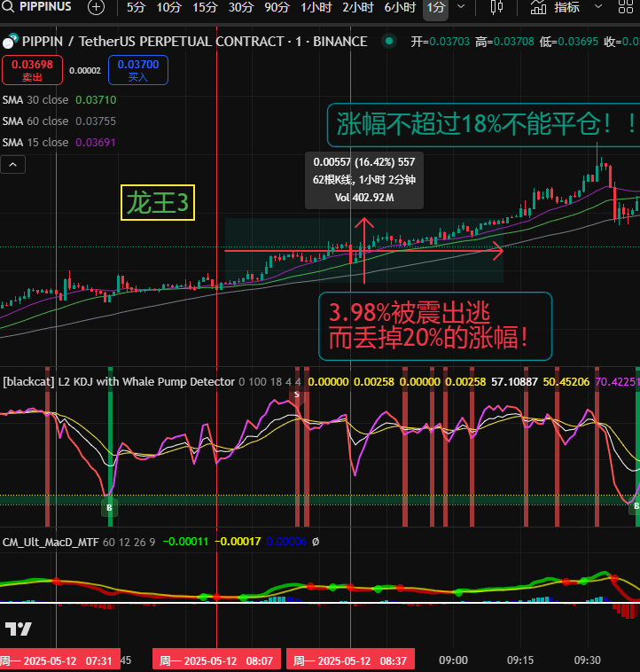Select SMA 30 close legend entry
This screenshot has width=640, height=672.
pos(59,100)
